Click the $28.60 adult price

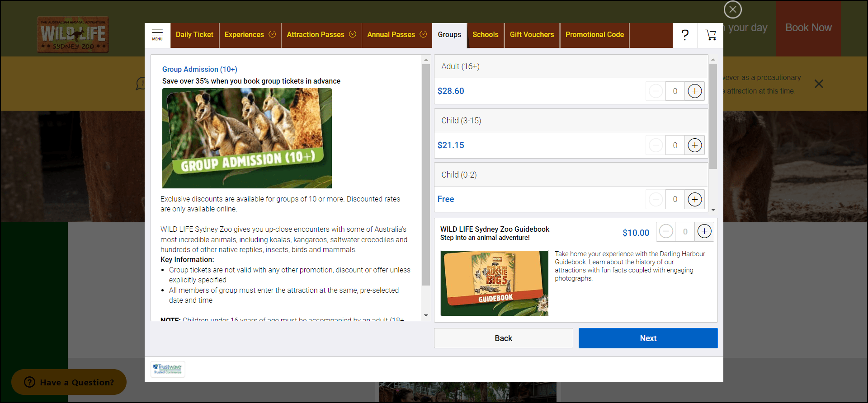tap(451, 91)
